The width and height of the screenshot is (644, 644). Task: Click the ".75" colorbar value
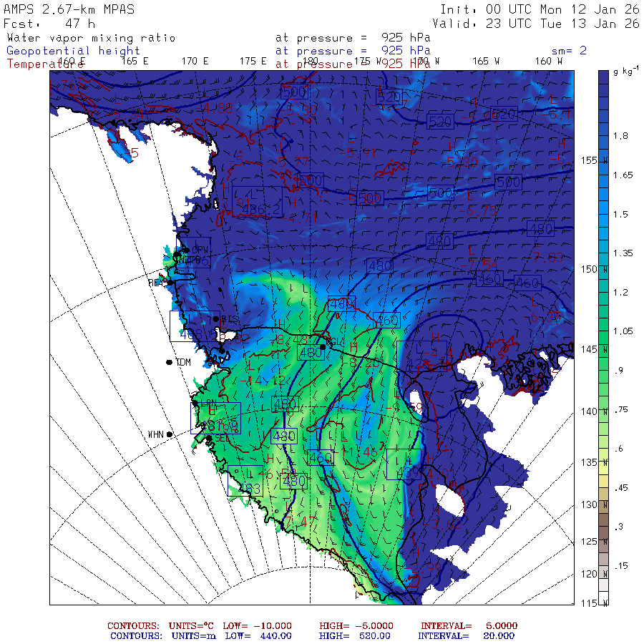621,409
